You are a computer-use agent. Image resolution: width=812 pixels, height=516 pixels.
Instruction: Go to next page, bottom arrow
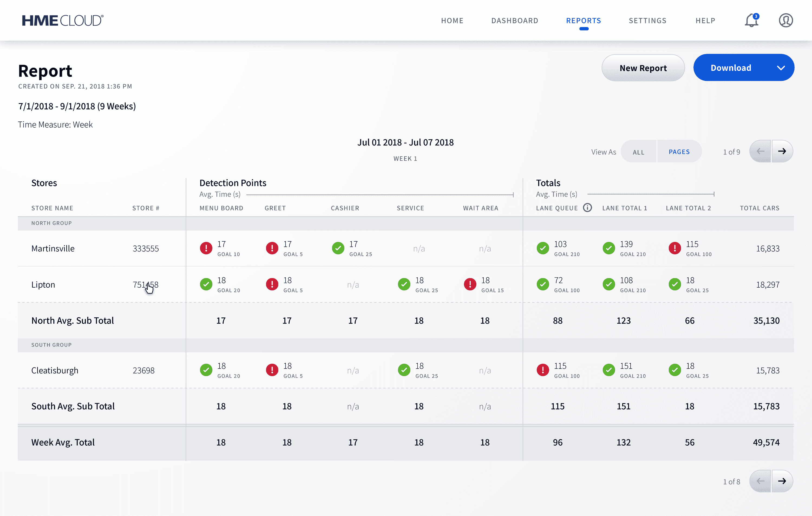(782, 481)
